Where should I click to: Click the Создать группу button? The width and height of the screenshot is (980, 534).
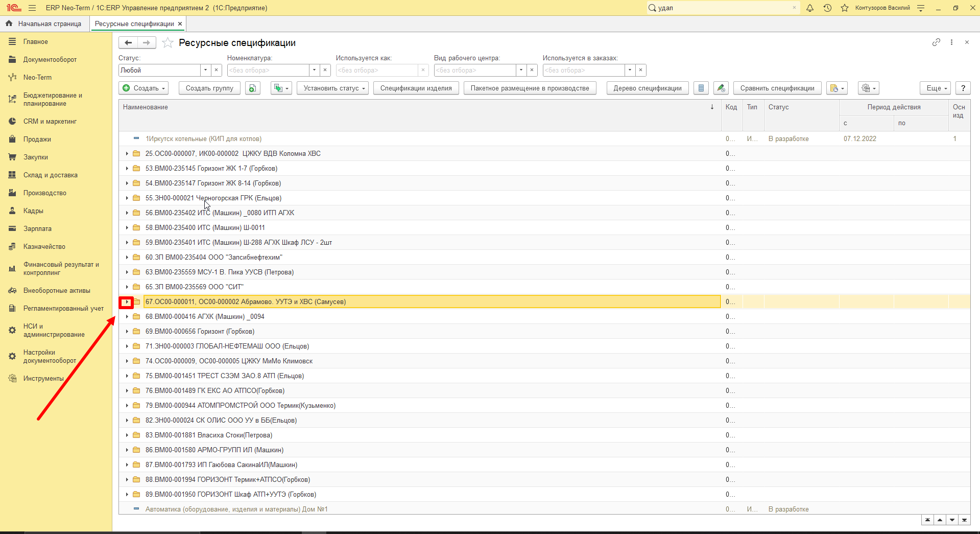[209, 88]
